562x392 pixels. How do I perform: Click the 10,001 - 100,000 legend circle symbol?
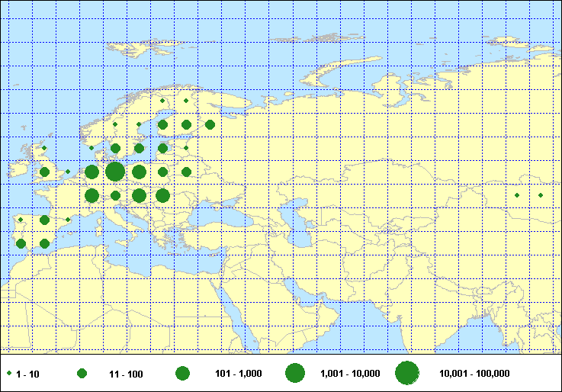point(407,373)
